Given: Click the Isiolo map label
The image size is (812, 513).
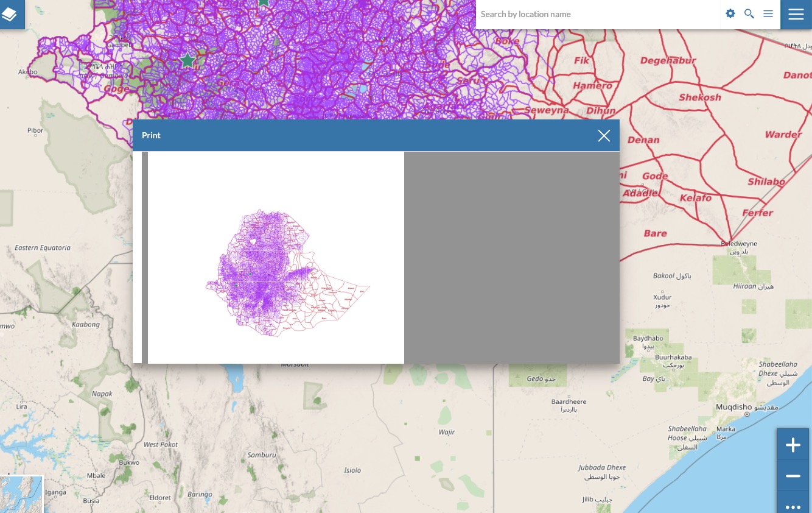Looking at the screenshot, I should [x=352, y=470].
